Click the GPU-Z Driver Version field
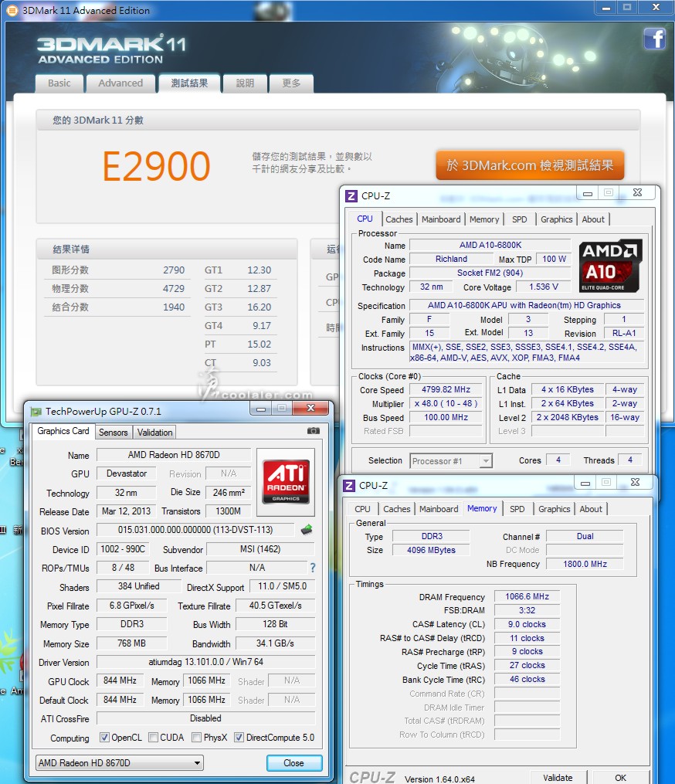The height and width of the screenshot is (784, 675). pos(206,662)
